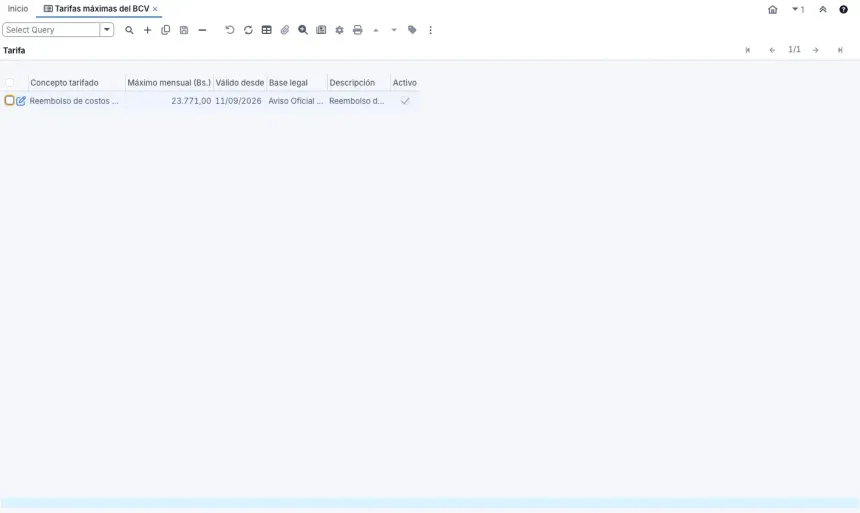Click the Aviso Oficial ... cell
Viewport: 860px width, 513px height.
[x=296, y=101]
